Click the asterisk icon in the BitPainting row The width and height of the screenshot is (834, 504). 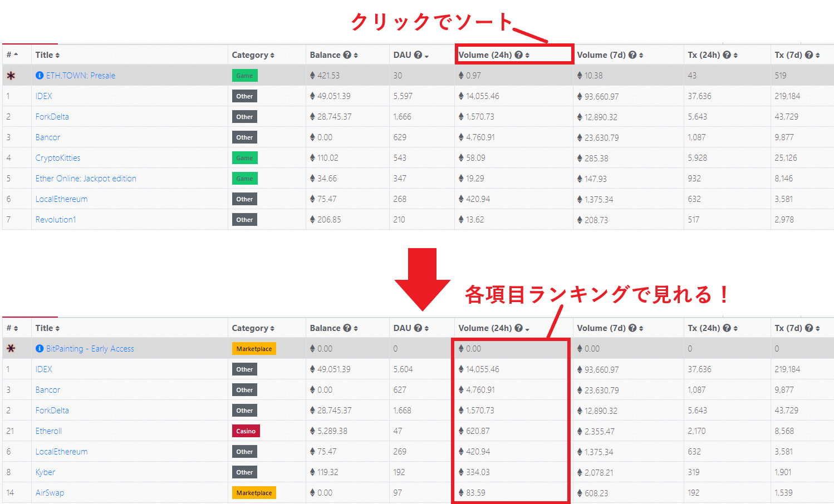point(11,349)
